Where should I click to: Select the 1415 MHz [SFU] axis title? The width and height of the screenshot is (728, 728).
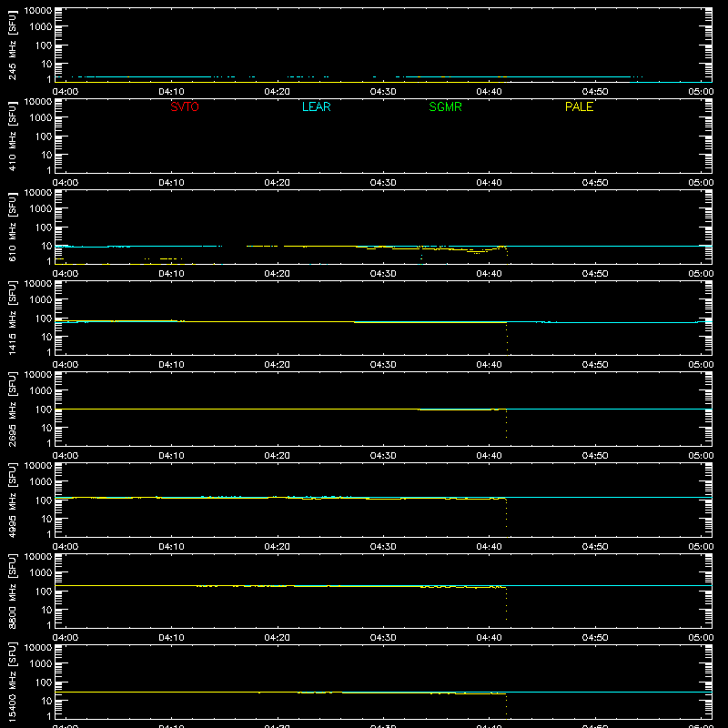[x=13, y=318]
